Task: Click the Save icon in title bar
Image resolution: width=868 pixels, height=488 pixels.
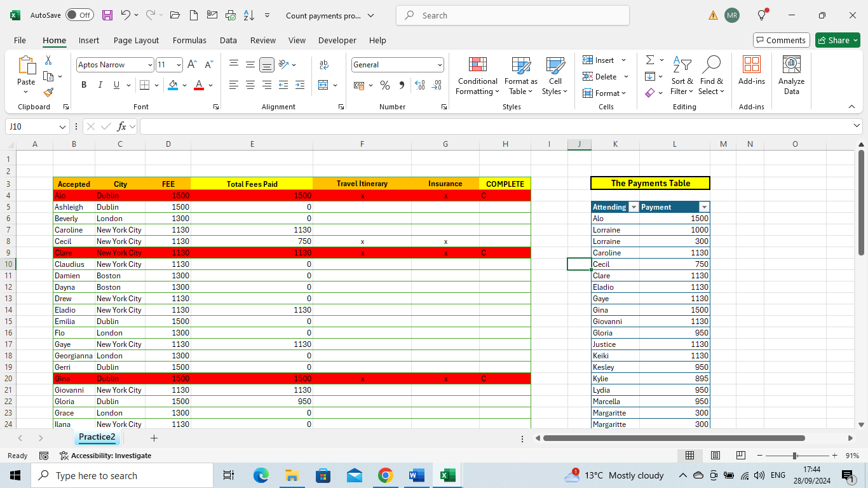Action: click(x=107, y=15)
